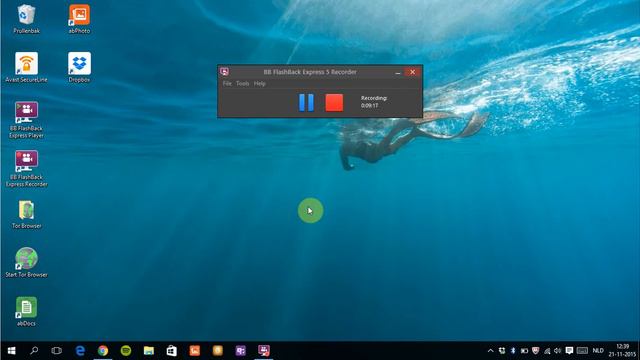Select the Start Tor Browser desktop icon
Screen dimensions: 640x360
tap(26, 262)
